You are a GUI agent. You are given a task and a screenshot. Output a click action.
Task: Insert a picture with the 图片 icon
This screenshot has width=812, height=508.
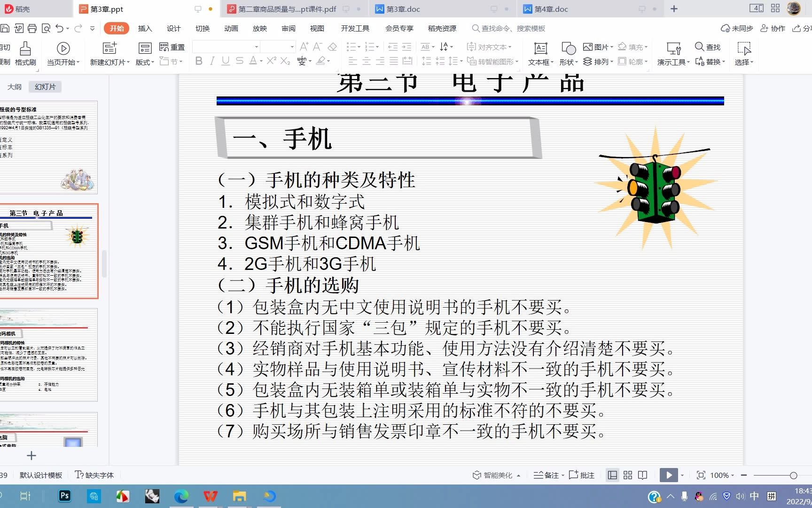coord(597,47)
